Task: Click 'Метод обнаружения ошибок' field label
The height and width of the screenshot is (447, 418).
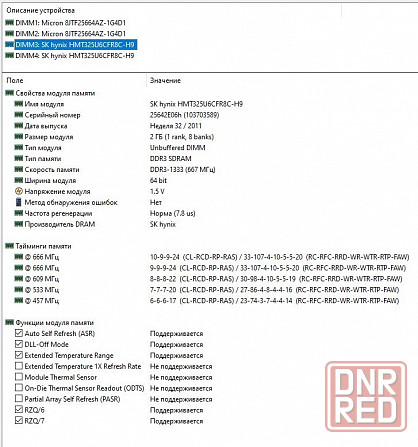Action: pyautogui.click(x=71, y=202)
